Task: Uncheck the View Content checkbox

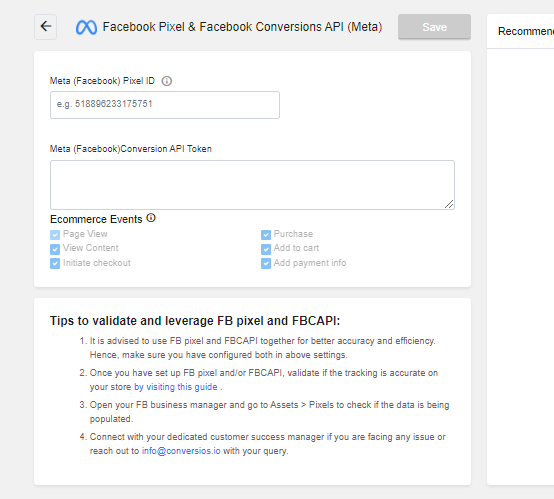Action: 55,249
